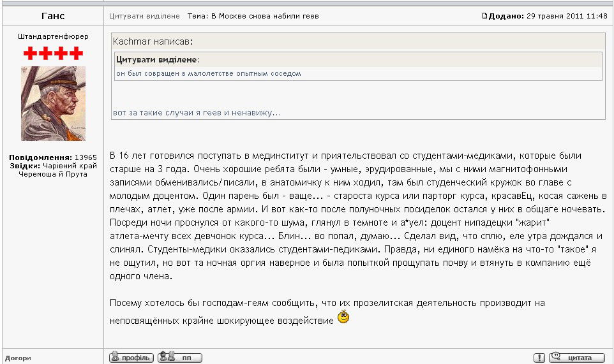Click the Штандартенфюрер rank title
The height and width of the screenshot is (364, 614).
(x=53, y=36)
